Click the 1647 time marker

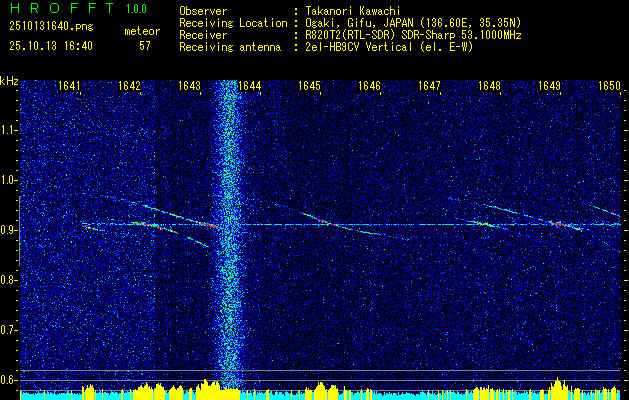tap(430, 85)
